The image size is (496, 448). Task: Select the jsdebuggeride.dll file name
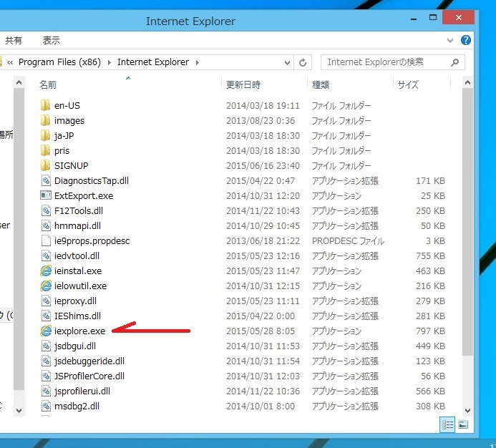click(89, 361)
